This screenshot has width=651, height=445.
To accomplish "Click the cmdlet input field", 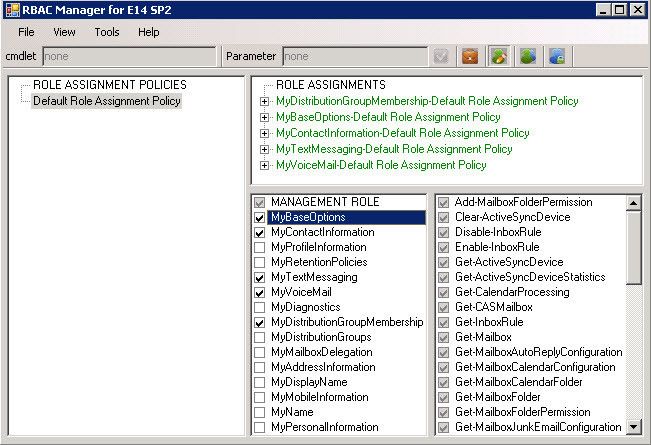I will [130, 56].
